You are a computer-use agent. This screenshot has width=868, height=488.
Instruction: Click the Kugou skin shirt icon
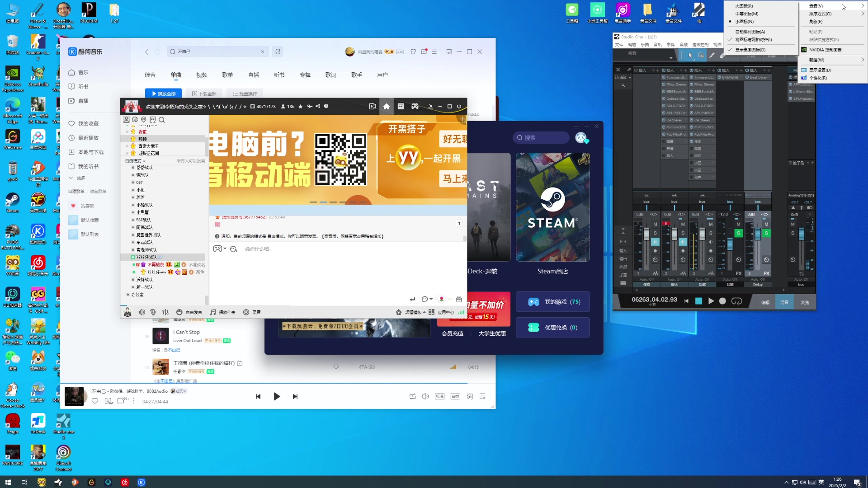(x=413, y=52)
